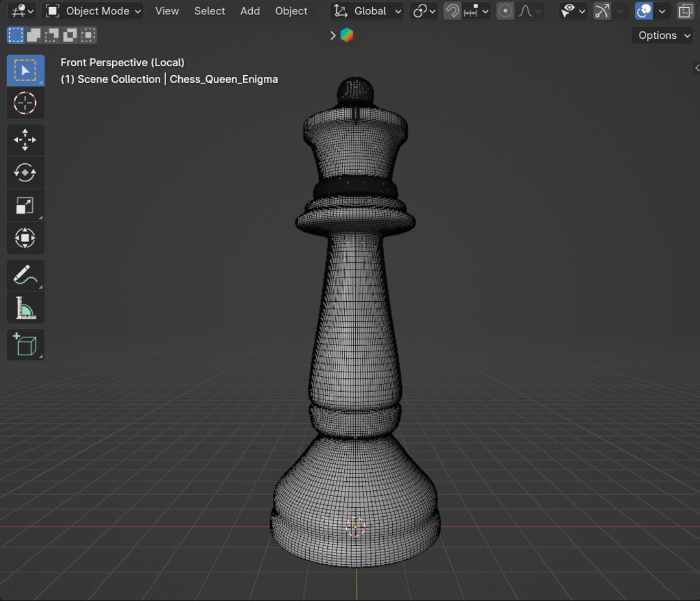Choose the Scale tool
Image resolution: width=700 pixels, height=601 pixels.
click(25, 206)
